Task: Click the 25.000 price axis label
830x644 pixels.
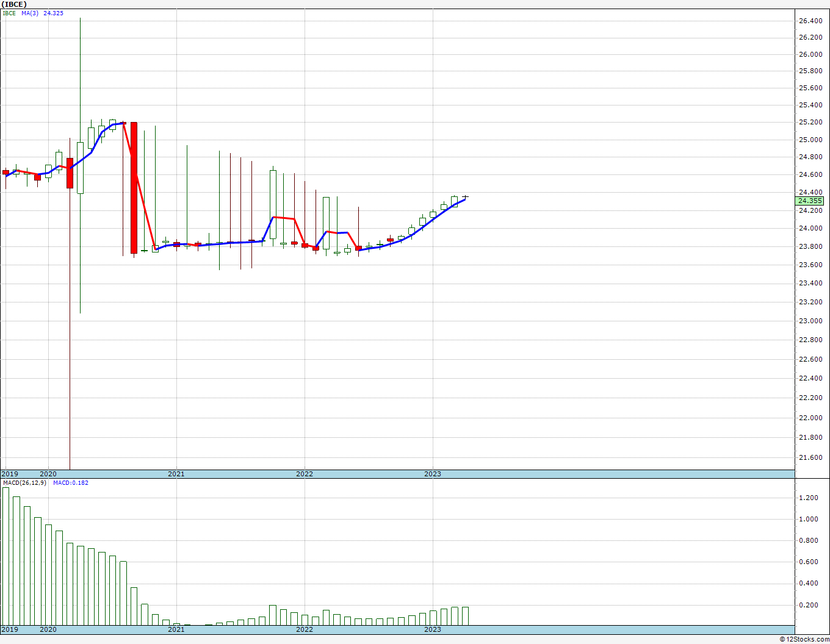Action: [x=810, y=140]
